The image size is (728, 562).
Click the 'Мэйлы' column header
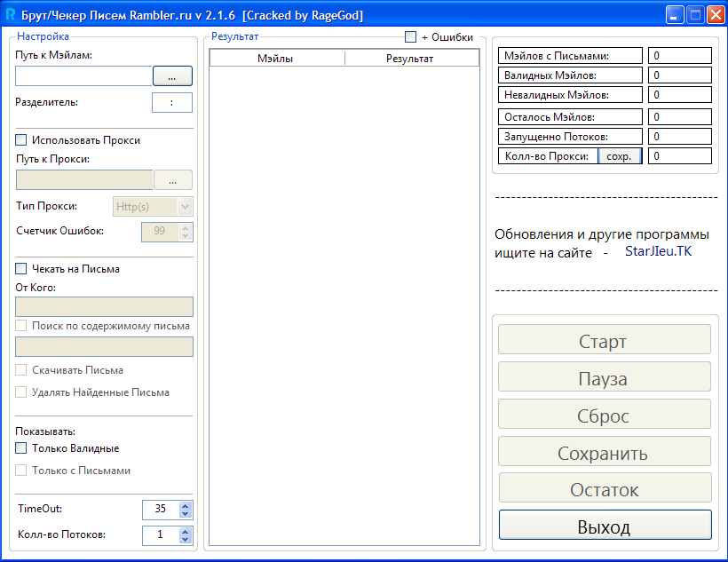click(277, 59)
